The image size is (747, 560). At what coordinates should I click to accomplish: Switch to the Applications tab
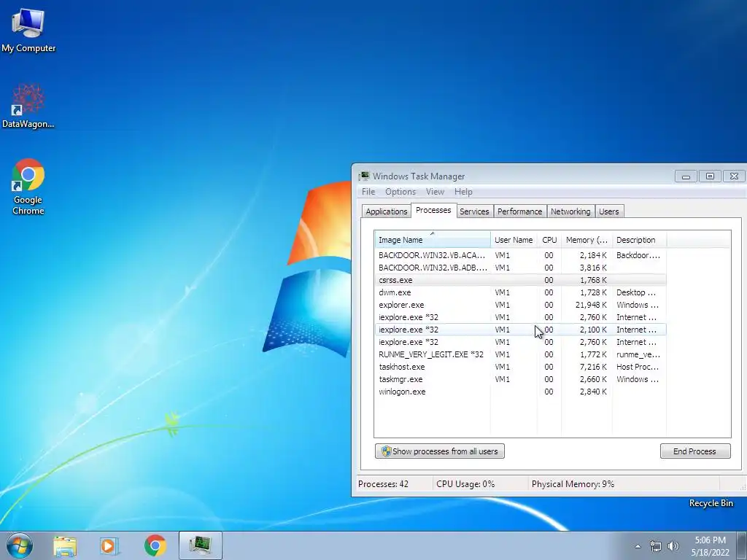[387, 211]
